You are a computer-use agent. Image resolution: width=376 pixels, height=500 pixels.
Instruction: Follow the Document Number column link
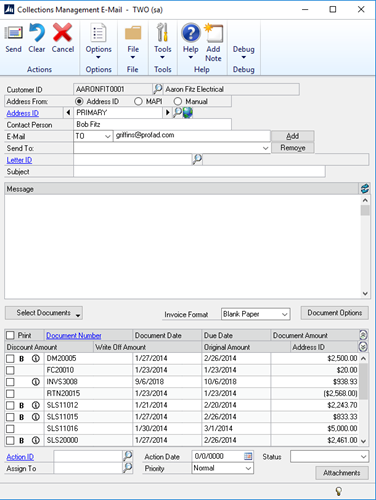(x=74, y=335)
